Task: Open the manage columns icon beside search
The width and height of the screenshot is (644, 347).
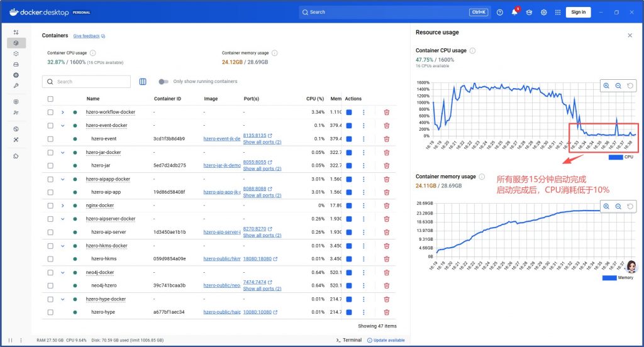Action: pyautogui.click(x=143, y=82)
